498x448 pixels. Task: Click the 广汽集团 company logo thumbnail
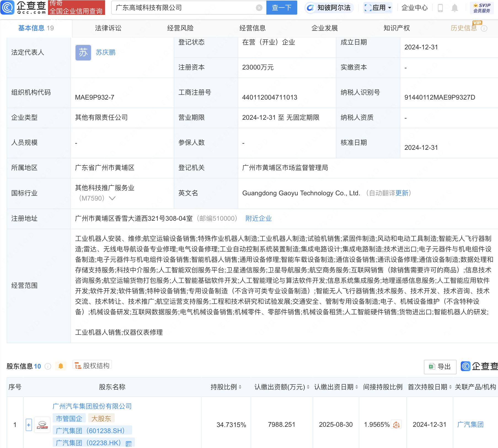[x=42, y=425]
